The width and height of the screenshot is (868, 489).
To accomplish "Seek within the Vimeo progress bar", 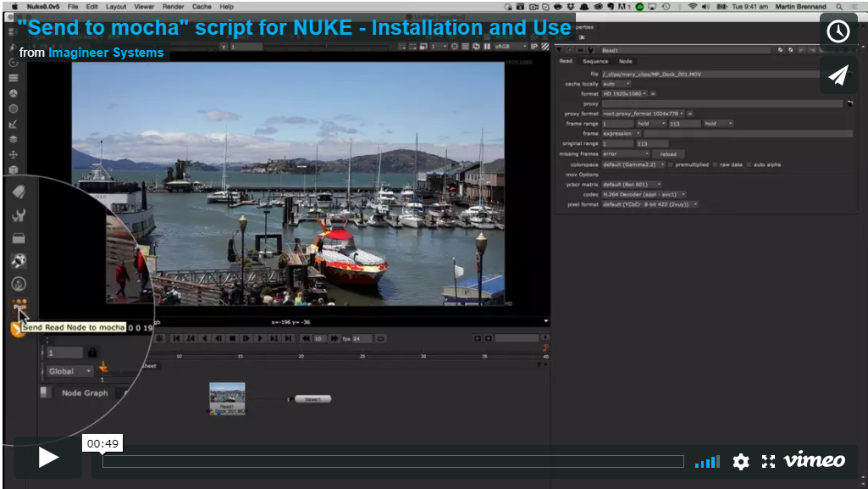I will tap(393, 461).
